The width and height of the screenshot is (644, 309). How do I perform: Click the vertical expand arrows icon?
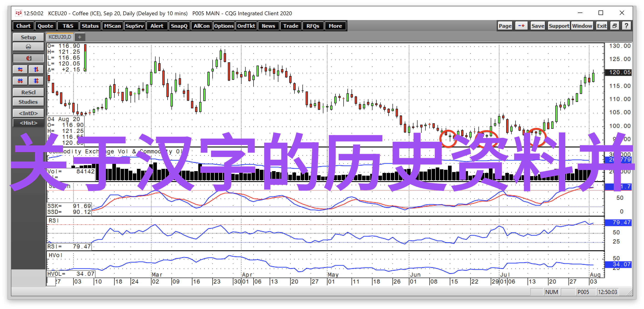click(36, 69)
